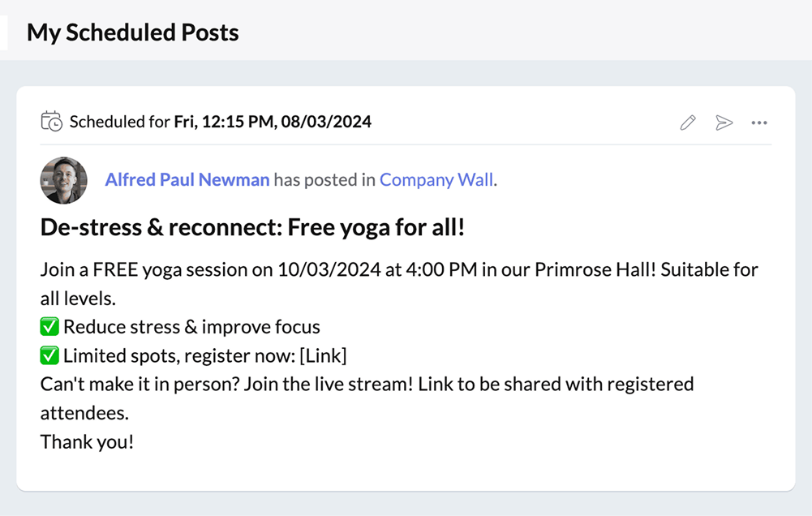Viewport: 812px width, 516px height.
Task: Publish the post now with send icon
Action: pyautogui.click(x=724, y=123)
